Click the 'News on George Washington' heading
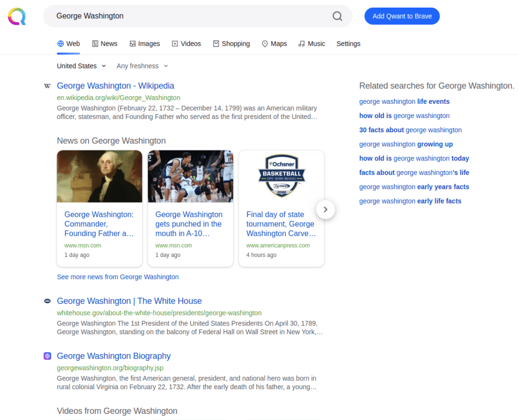Screen dimensions: 519x420 [x=111, y=141]
